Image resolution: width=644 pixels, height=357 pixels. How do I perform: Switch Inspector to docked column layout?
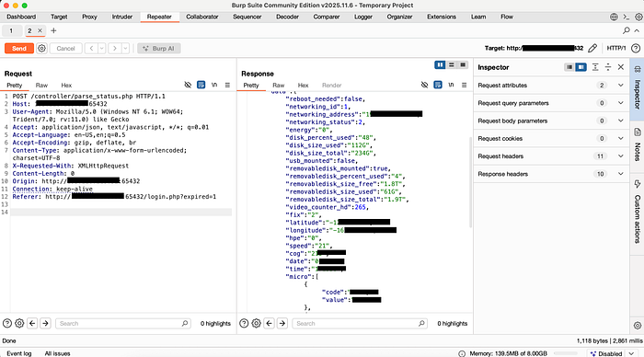581,67
